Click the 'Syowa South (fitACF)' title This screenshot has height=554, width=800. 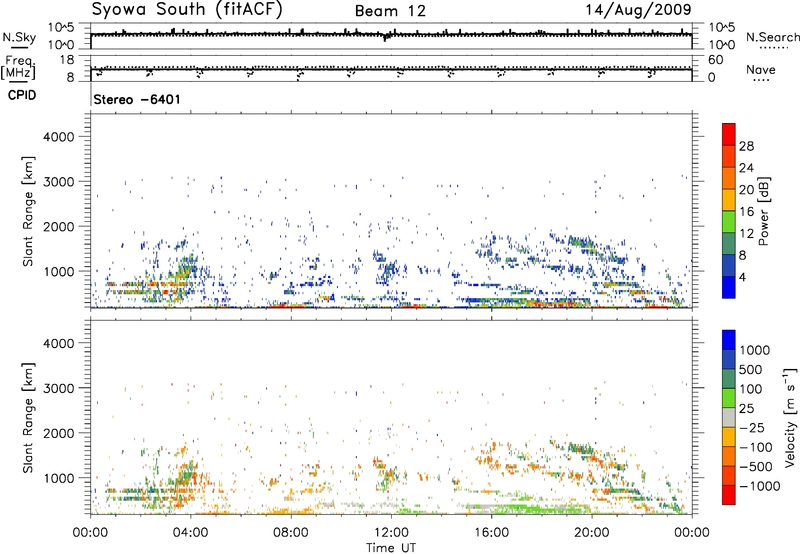tap(187, 10)
